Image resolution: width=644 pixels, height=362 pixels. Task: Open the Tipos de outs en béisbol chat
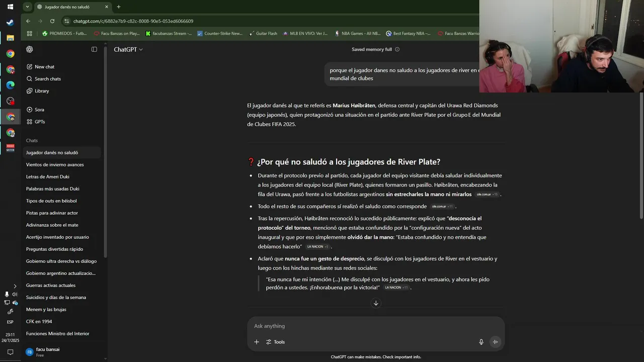click(62, 201)
